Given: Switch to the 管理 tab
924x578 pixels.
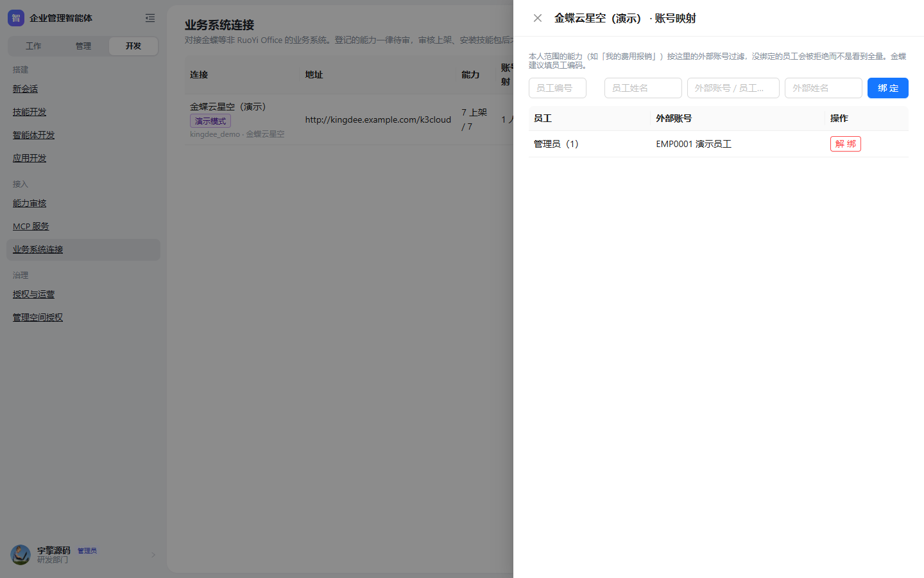Looking at the screenshot, I should pyautogui.click(x=83, y=46).
